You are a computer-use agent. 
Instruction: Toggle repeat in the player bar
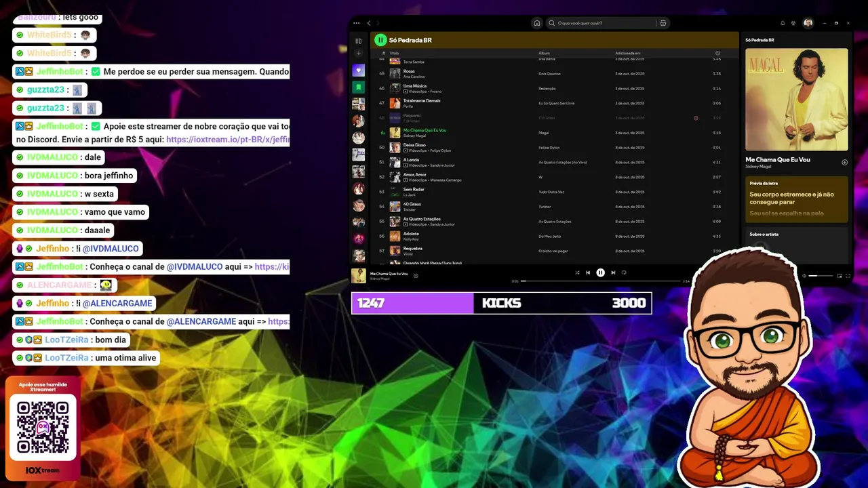(x=624, y=272)
